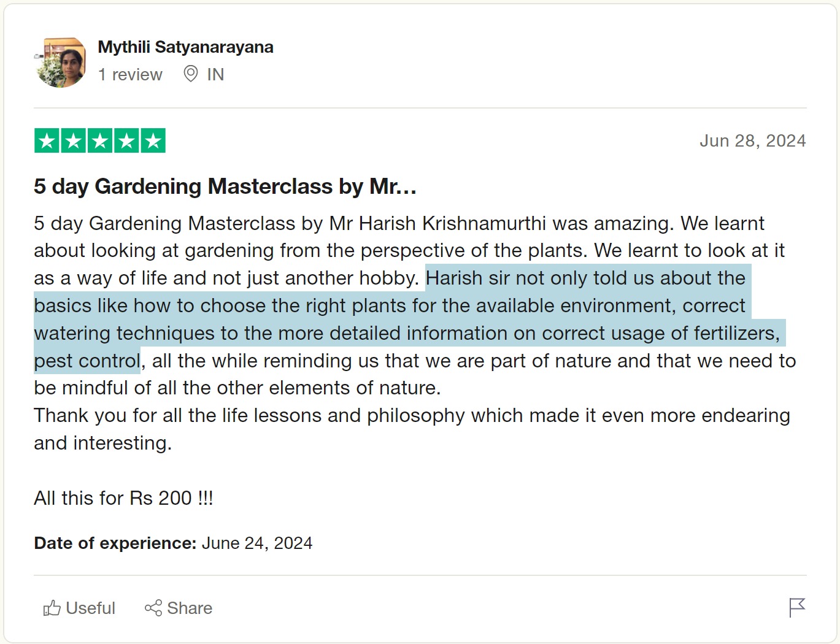
Task: Click the location pin icon
Action: pos(191,74)
